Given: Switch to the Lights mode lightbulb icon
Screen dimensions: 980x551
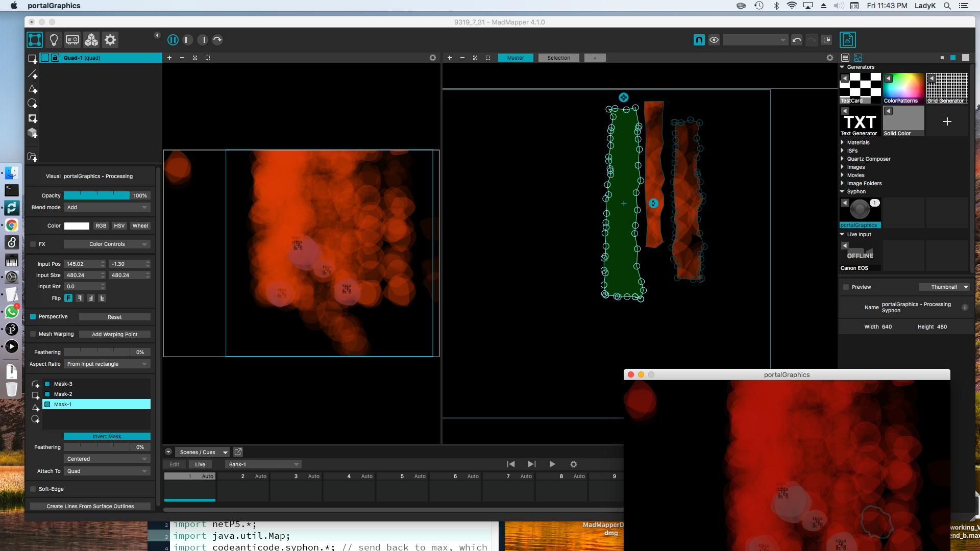Looking at the screenshot, I should coord(53,39).
